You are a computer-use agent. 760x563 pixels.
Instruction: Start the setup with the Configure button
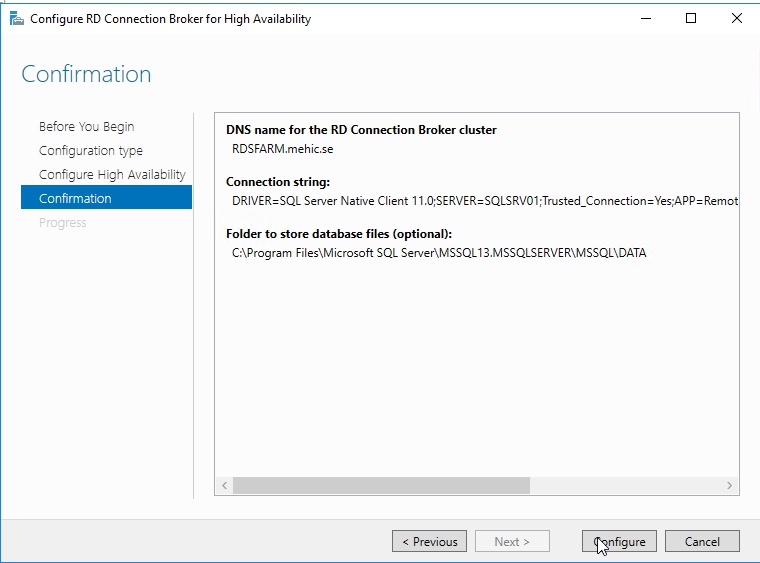click(x=619, y=541)
